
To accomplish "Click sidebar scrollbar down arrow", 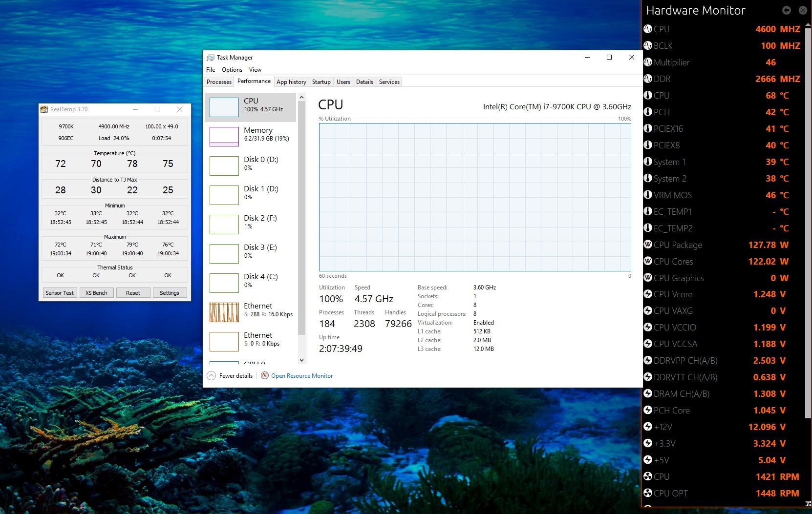I will tap(301, 360).
